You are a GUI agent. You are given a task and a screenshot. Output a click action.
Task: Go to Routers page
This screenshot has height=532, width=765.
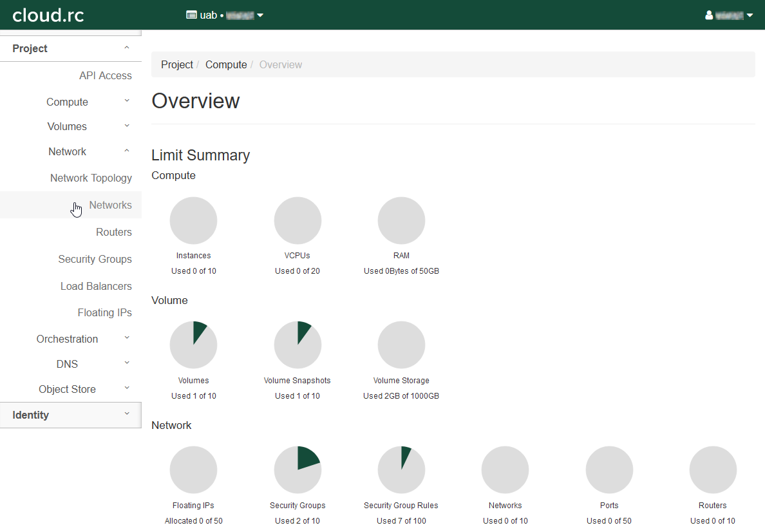tap(113, 233)
